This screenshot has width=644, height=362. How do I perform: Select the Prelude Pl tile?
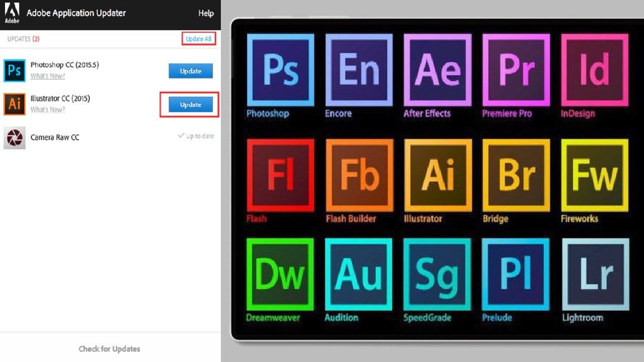(516, 274)
